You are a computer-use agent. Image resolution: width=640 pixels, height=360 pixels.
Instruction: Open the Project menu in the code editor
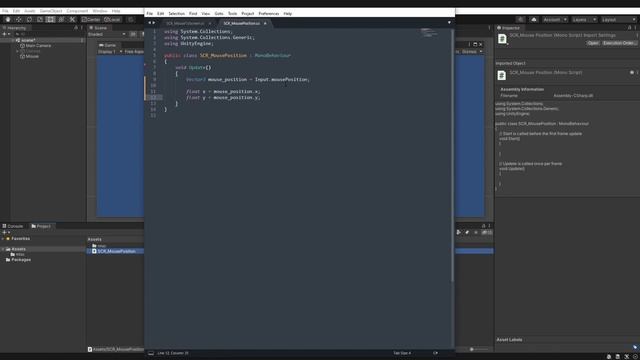click(247, 13)
